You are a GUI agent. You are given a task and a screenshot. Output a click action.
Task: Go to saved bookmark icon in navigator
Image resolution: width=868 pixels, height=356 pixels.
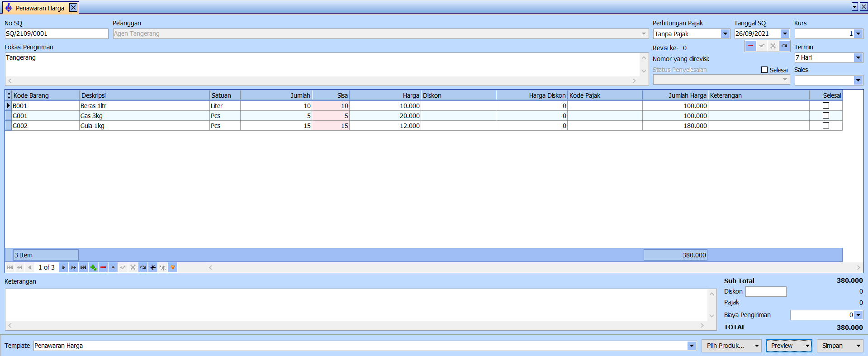tap(163, 267)
